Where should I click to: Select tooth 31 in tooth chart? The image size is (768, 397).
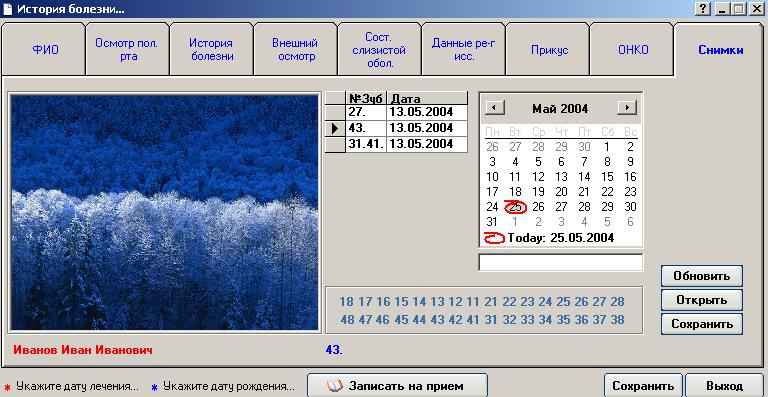pos(491,320)
